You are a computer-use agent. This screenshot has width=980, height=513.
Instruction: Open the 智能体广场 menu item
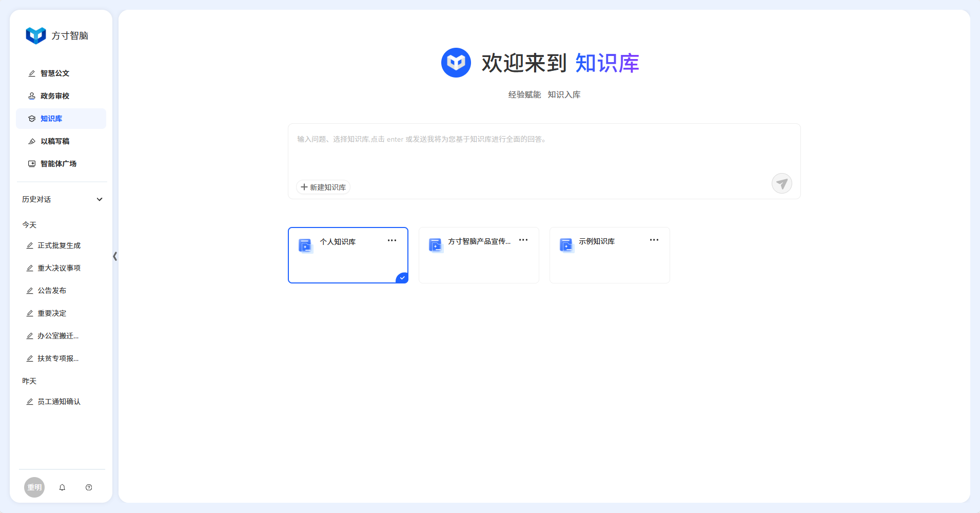point(58,164)
